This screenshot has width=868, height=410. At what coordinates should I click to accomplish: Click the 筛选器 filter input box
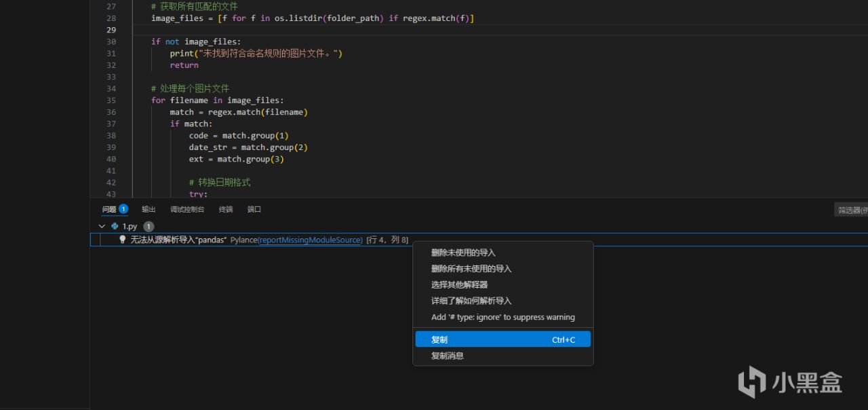(x=852, y=210)
